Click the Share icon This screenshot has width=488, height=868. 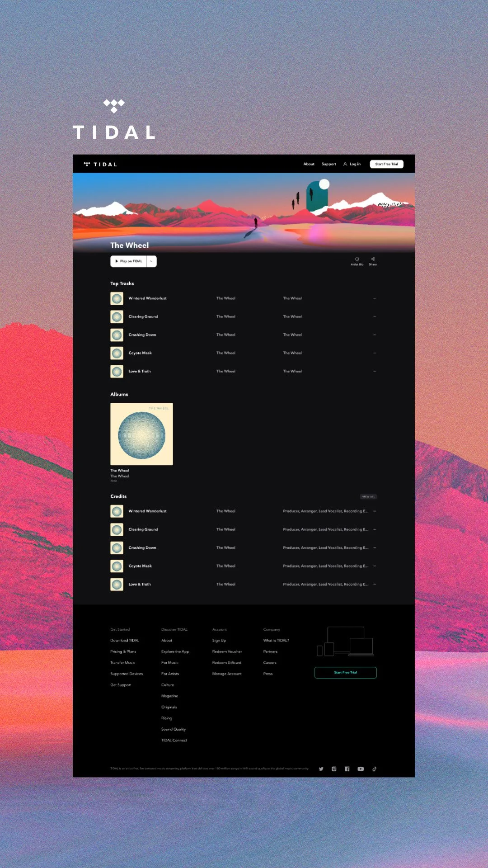373,259
